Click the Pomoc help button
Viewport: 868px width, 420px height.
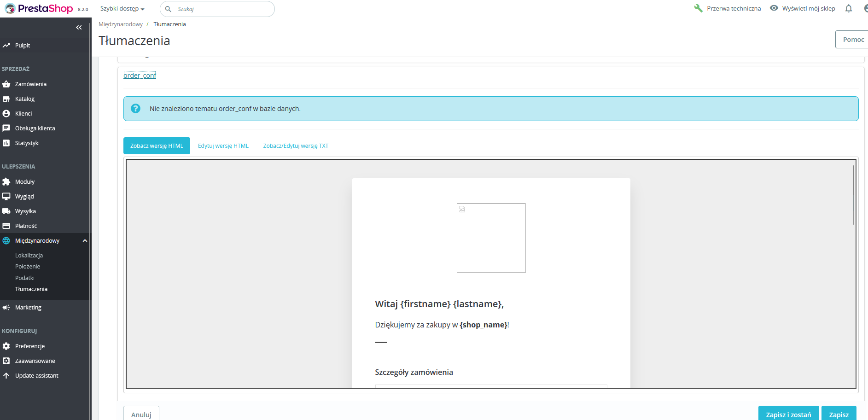(x=852, y=40)
